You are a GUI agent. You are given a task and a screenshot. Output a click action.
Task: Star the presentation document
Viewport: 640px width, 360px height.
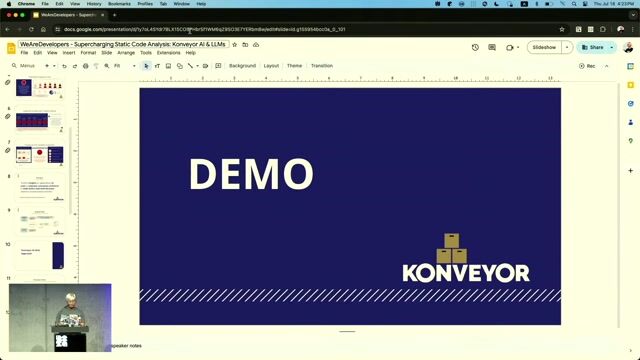pos(235,44)
